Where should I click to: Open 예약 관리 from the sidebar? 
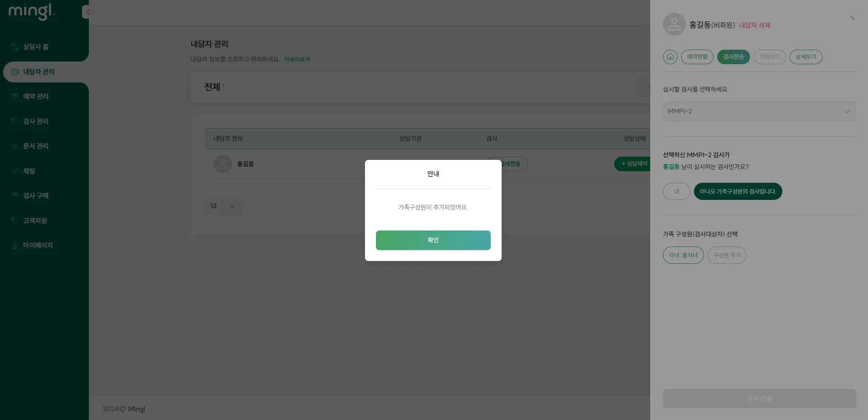tap(36, 96)
